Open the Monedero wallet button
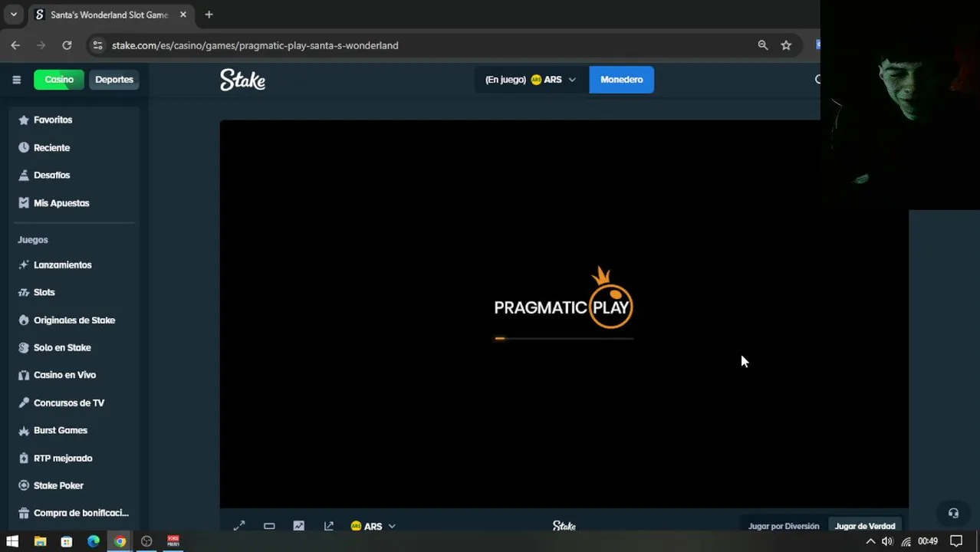 coord(622,80)
